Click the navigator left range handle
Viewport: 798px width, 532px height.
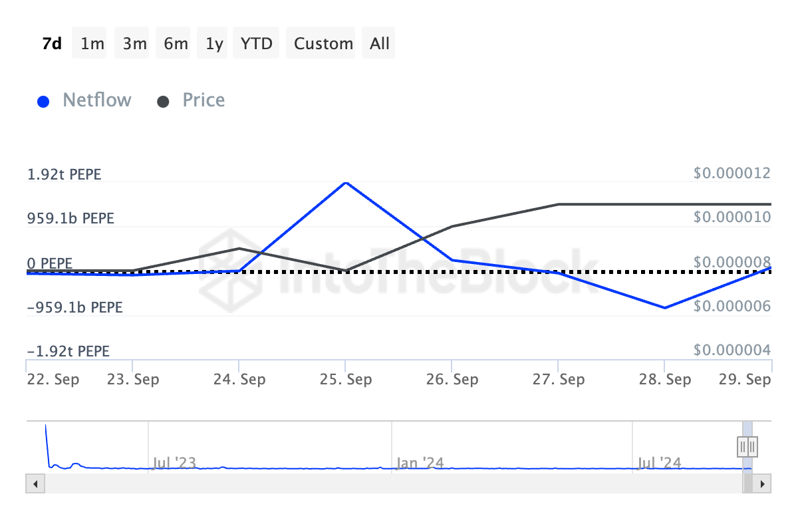pos(743,446)
